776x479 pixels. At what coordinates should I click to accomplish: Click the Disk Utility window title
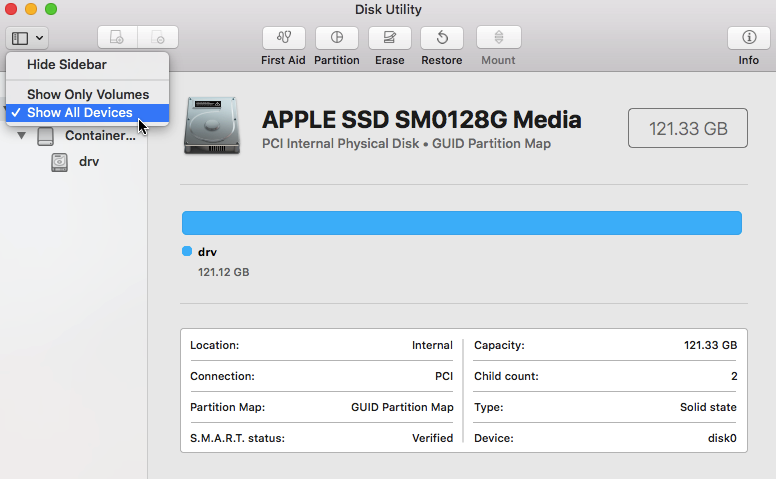(x=388, y=9)
